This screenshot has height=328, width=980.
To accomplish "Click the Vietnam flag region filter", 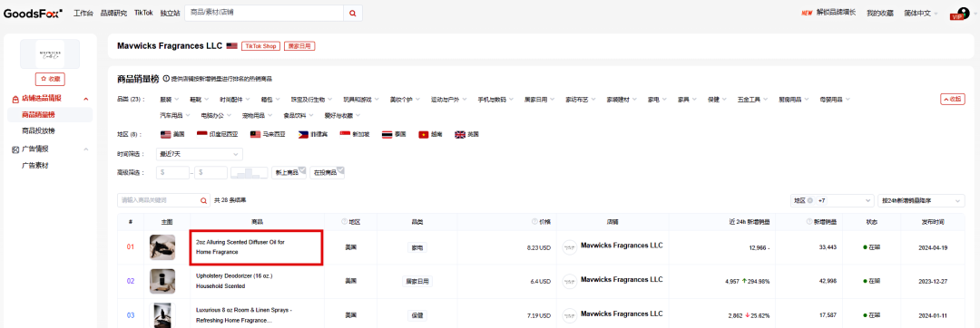I will pos(425,134).
